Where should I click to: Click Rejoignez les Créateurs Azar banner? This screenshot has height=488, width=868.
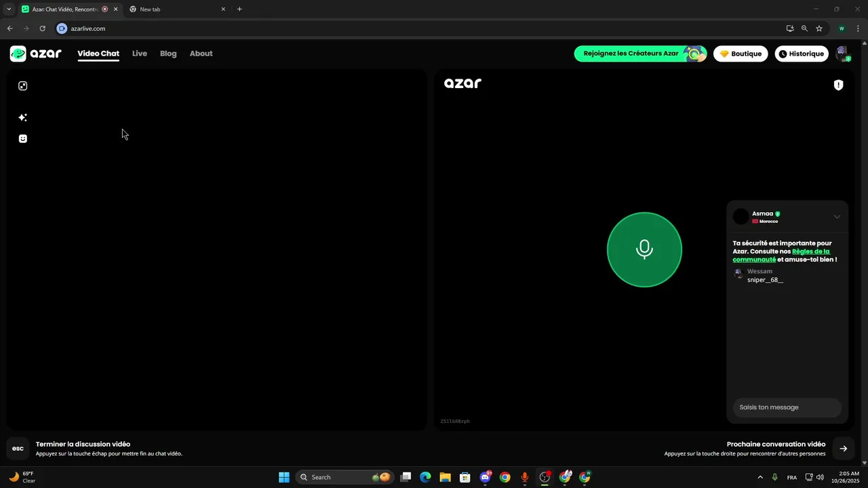coord(640,54)
